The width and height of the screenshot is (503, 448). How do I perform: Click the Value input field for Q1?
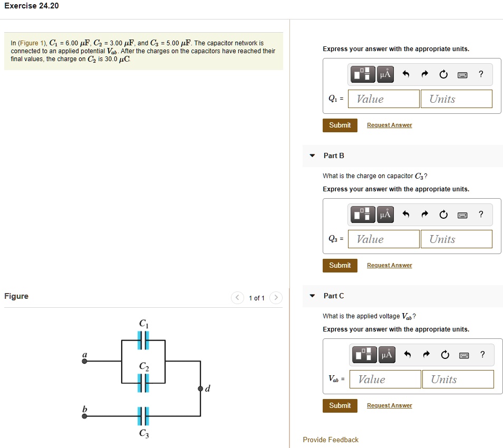(x=383, y=99)
